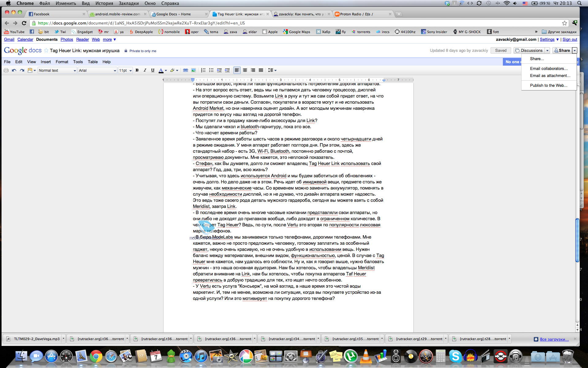The image size is (588, 368).
Task: Expand the Share button dropdown arrow
Action: tap(575, 51)
